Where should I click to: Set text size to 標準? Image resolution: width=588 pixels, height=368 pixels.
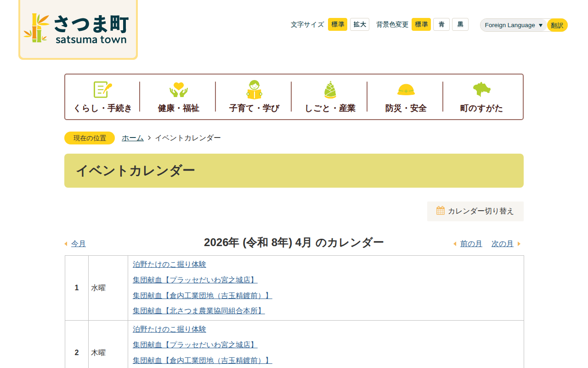click(x=338, y=24)
